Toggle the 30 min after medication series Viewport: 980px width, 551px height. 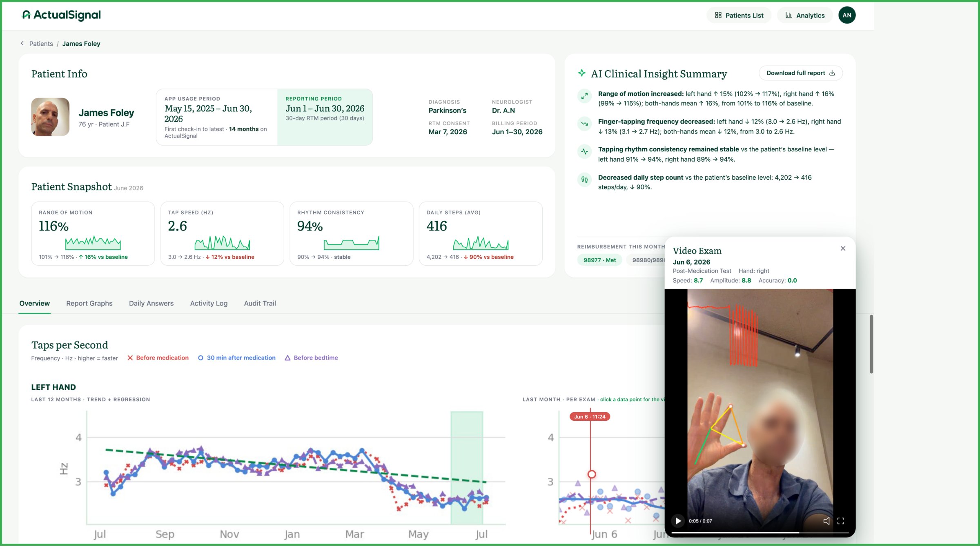pos(236,358)
